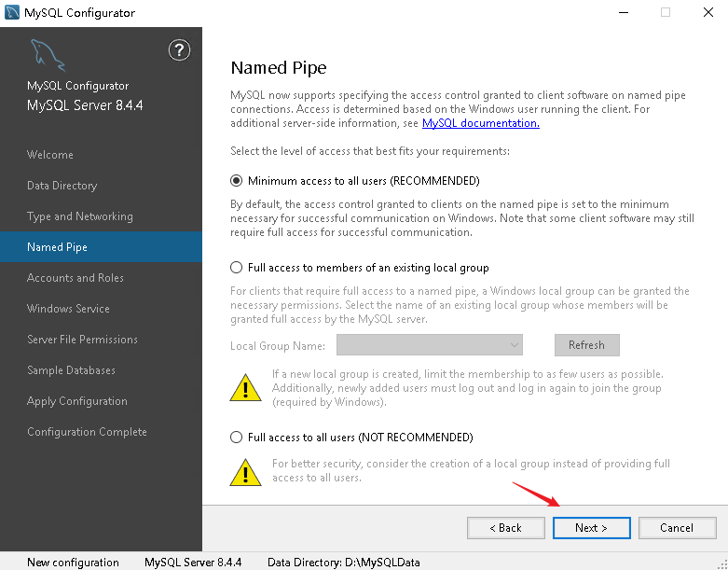This screenshot has height=570, width=728.
Task: Open the help question mark icon
Action: pyautogui.click(x=179, y=50)
